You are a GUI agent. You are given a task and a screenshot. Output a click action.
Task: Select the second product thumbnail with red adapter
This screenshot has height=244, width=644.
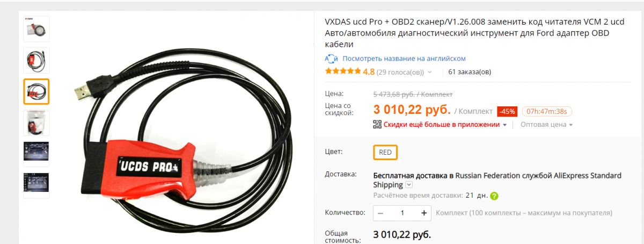click(x=36, y=60)
